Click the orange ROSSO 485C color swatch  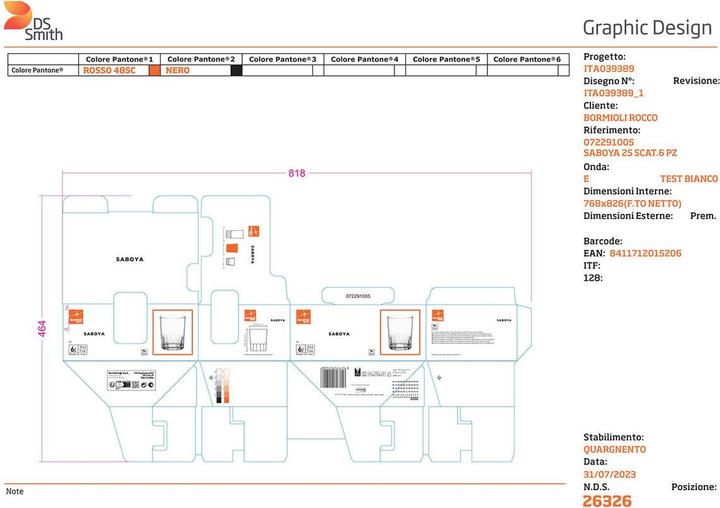[x=155, y=70]
